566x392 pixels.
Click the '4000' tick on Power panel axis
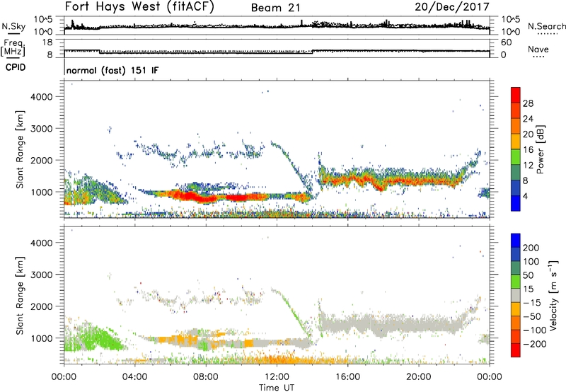(x=41, y=97)
